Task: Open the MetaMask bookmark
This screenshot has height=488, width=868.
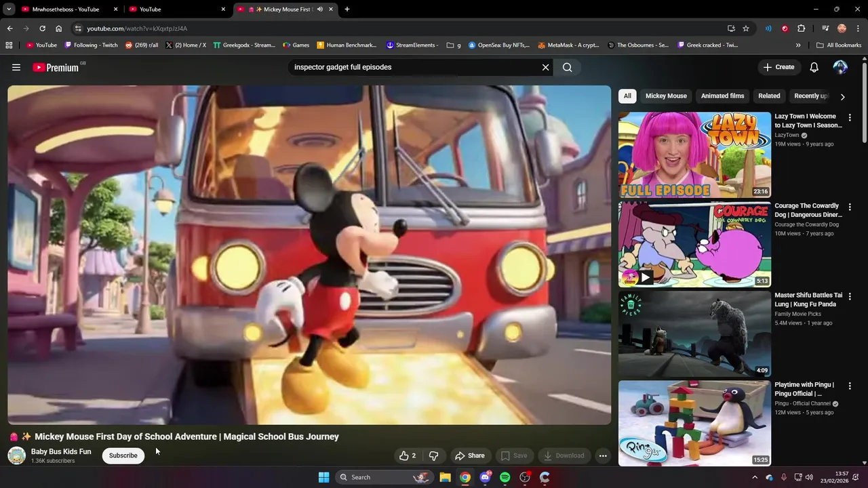Action: point(568,45)
